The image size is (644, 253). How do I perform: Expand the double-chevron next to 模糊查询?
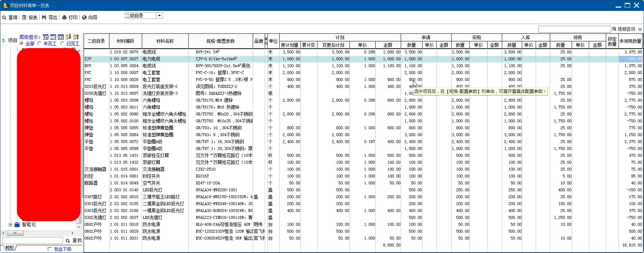coord(640,29)
